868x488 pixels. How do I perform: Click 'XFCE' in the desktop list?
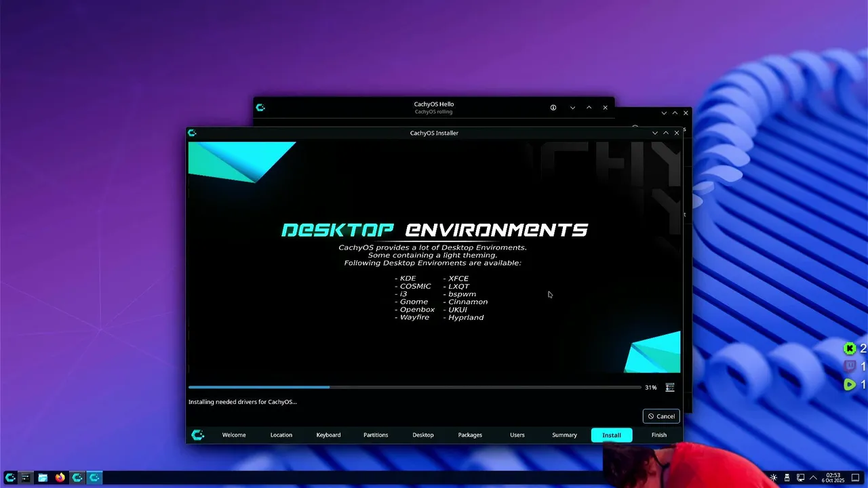(458, 279)
